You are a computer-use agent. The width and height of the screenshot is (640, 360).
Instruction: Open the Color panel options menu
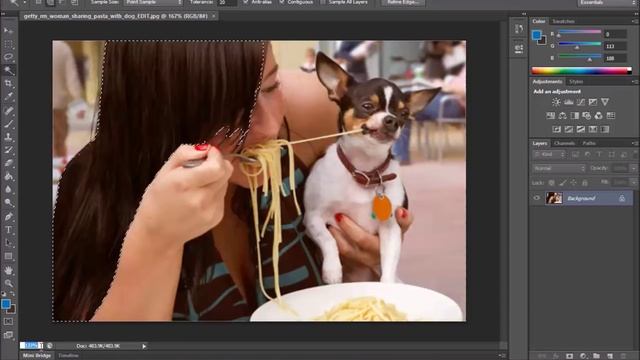click(635, 21)
